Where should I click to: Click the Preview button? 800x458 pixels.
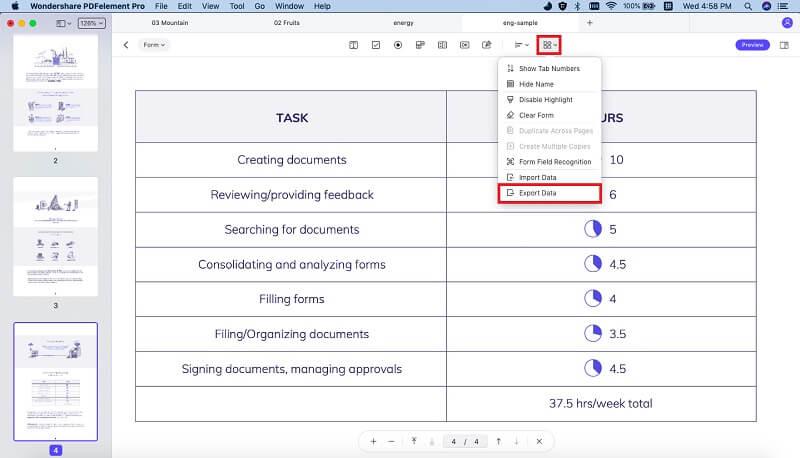click(752, 45)
